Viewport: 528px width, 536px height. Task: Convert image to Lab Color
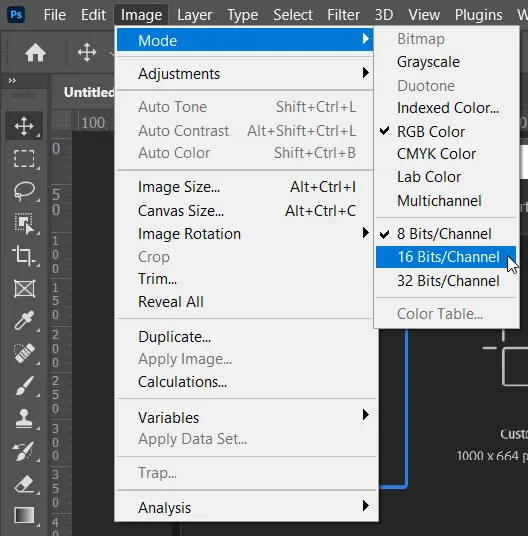point(446,177)
